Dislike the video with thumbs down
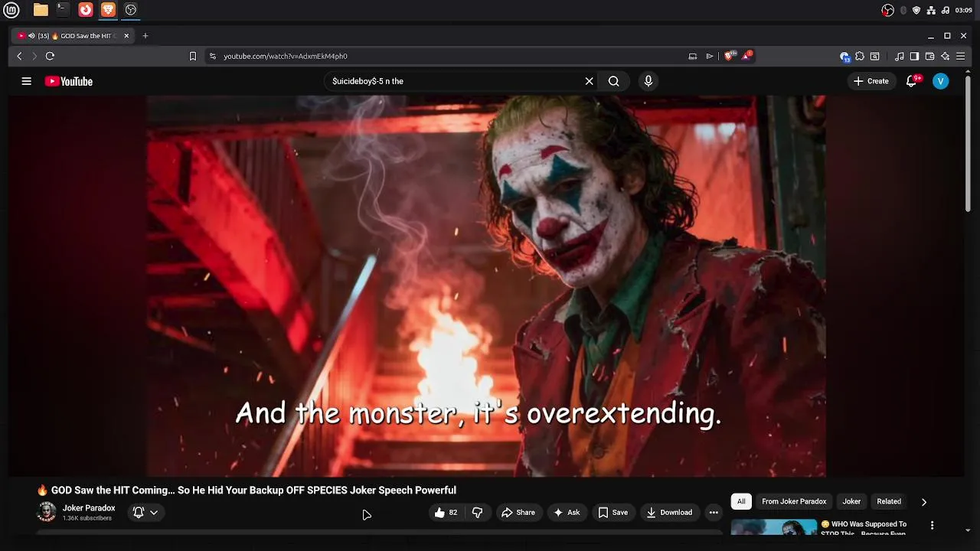This screenshot has width=980, height=551. pyautogui.click(x=477, y=513)
